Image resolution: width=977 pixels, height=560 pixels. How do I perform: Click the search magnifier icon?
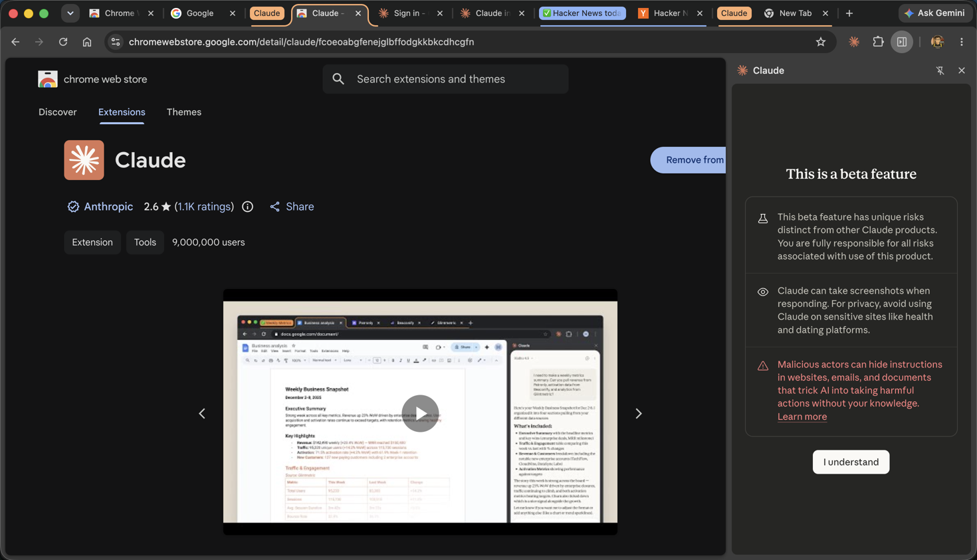point(338,79)
